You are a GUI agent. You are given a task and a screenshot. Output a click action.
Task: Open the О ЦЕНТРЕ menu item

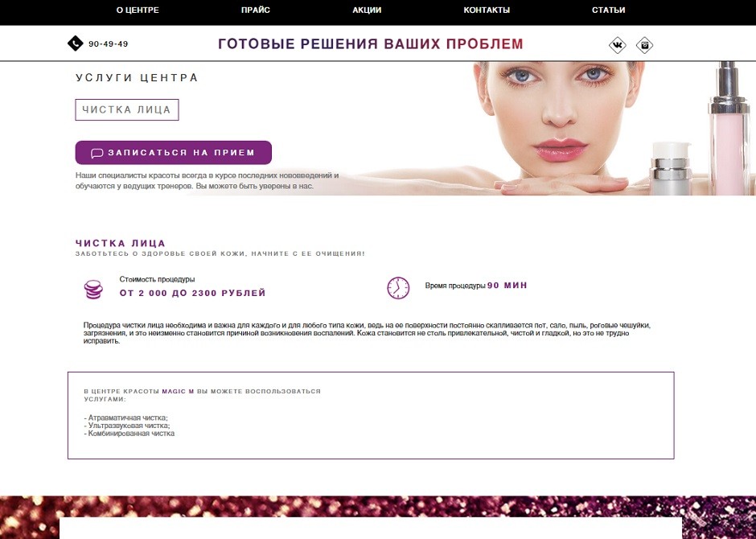[138, 10]
